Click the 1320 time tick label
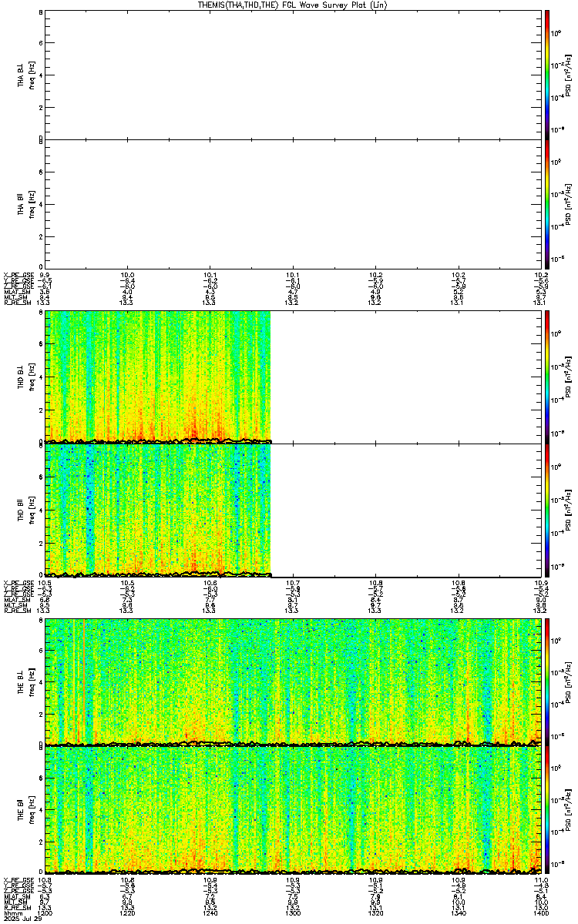578x924 pixels. [x=376, y=912]
